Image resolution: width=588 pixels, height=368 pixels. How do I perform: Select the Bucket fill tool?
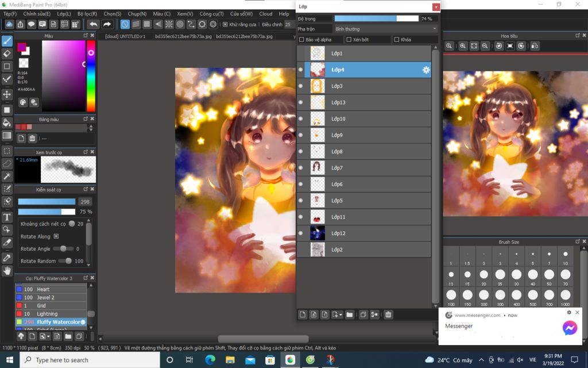click(x=7, y=122)
